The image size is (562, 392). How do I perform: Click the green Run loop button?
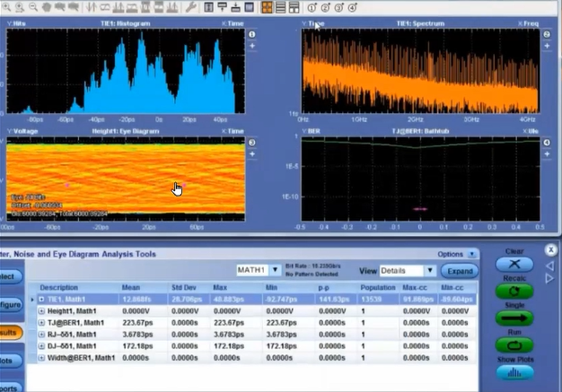(514, 344)
